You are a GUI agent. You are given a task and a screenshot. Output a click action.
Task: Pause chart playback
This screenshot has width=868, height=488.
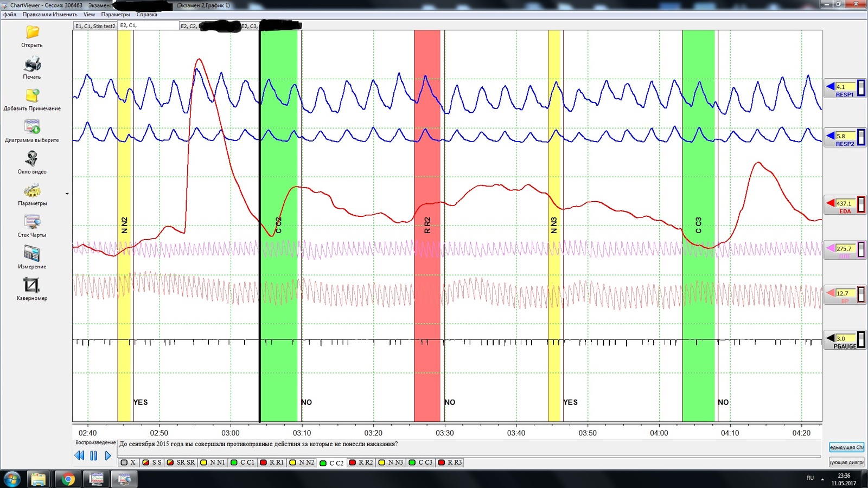[x=93, y=455]
